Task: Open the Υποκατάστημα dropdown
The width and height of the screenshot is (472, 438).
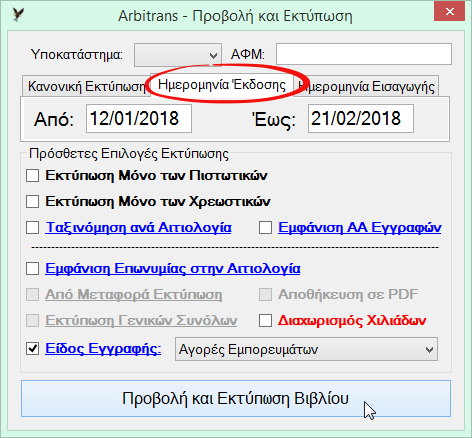Action: pos(178,55)
